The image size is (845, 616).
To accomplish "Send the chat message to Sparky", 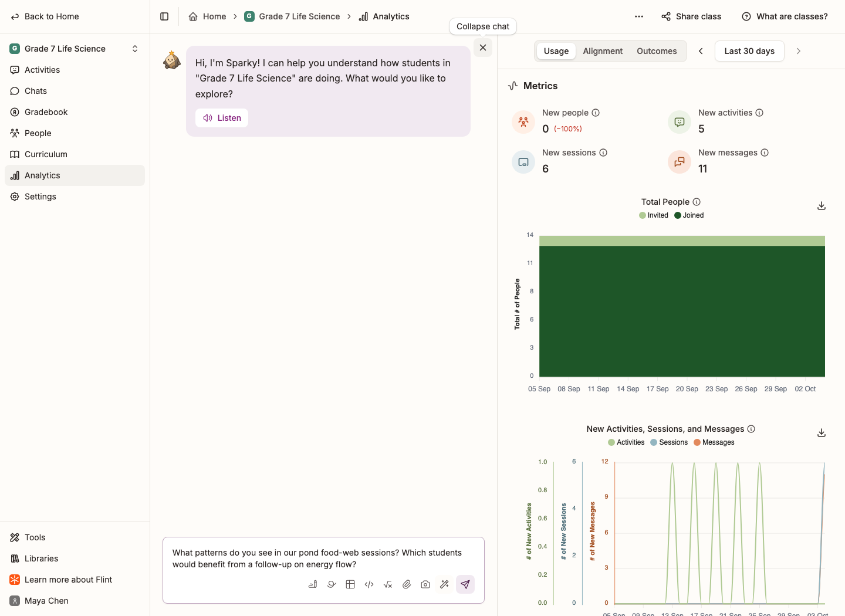I will (465, 584).
